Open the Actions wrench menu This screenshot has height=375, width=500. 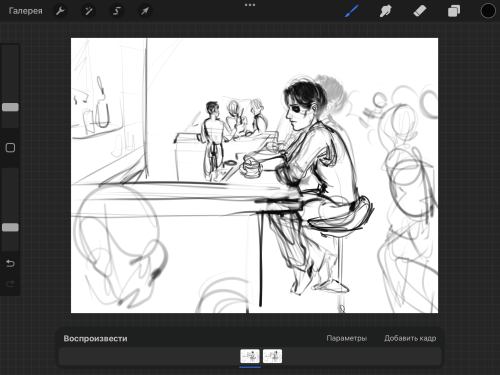pos(60,11)
